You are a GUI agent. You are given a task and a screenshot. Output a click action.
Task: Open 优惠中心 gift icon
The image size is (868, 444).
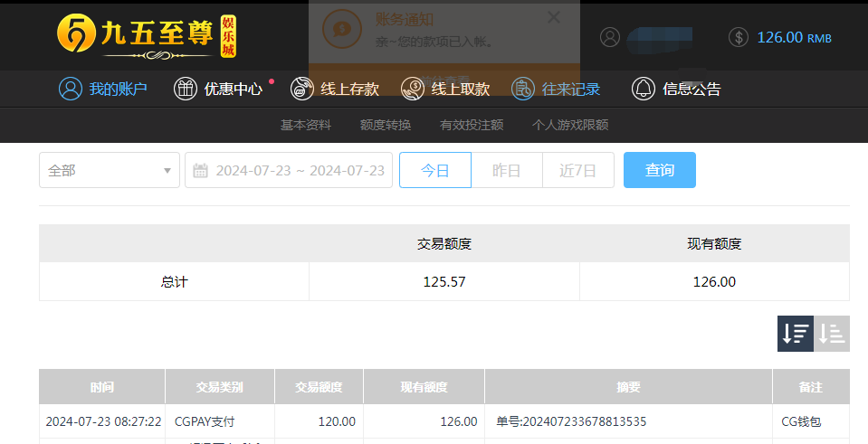pos(186,89)
